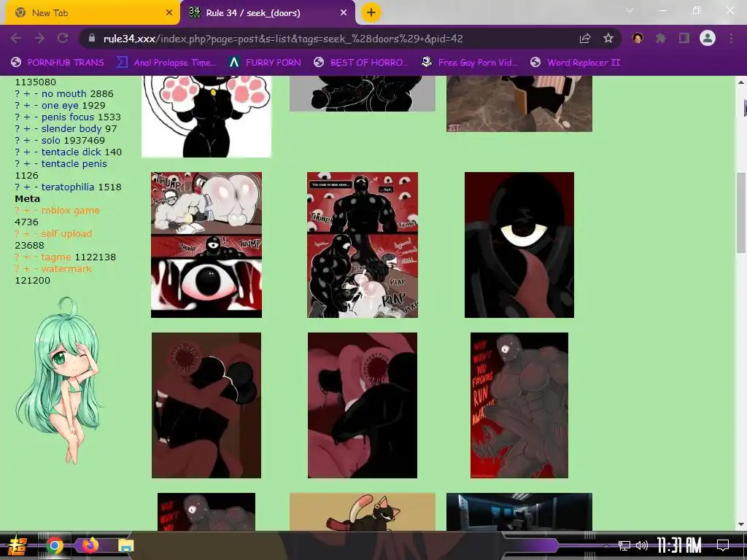Exclude 'one eye' tag using its minus
747x560 pixels.
click(36, 105)
